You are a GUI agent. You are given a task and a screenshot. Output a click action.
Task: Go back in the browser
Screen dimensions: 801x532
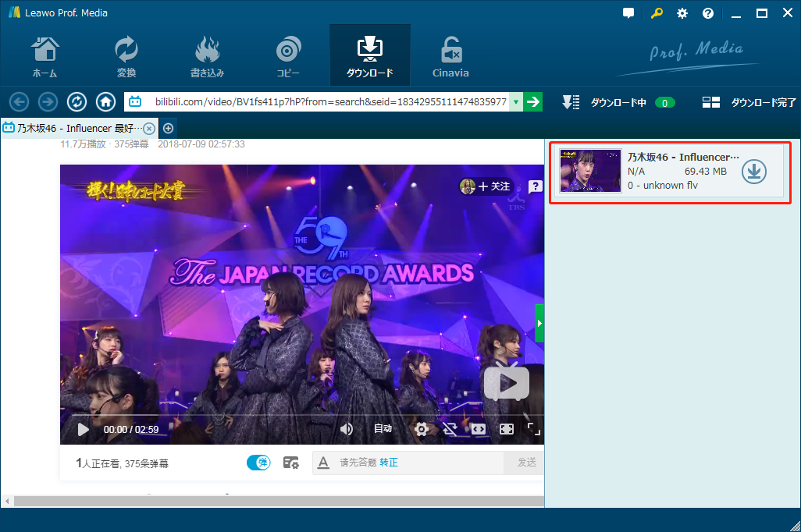19,102
